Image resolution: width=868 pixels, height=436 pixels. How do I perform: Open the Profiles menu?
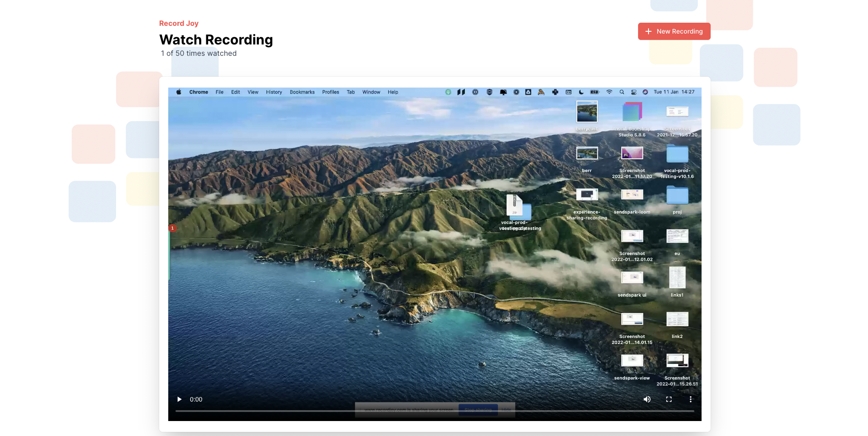[331, 92]
